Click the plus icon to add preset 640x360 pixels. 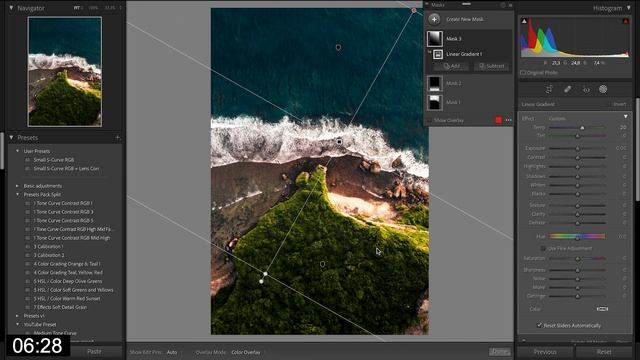(x=118, y=138)
